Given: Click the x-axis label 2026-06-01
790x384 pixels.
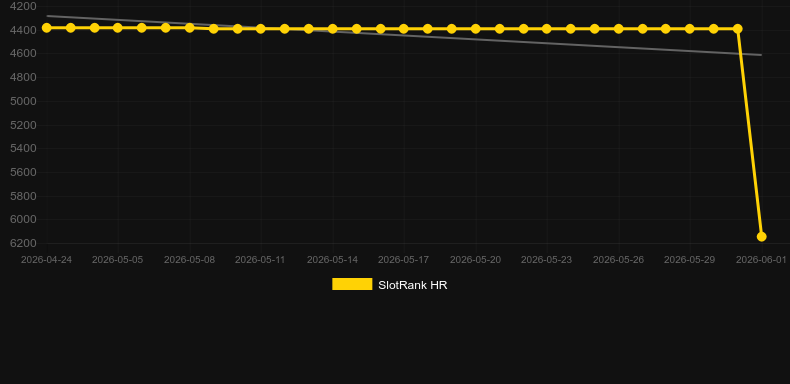Looking at the screenshot, I should point(761,260).
